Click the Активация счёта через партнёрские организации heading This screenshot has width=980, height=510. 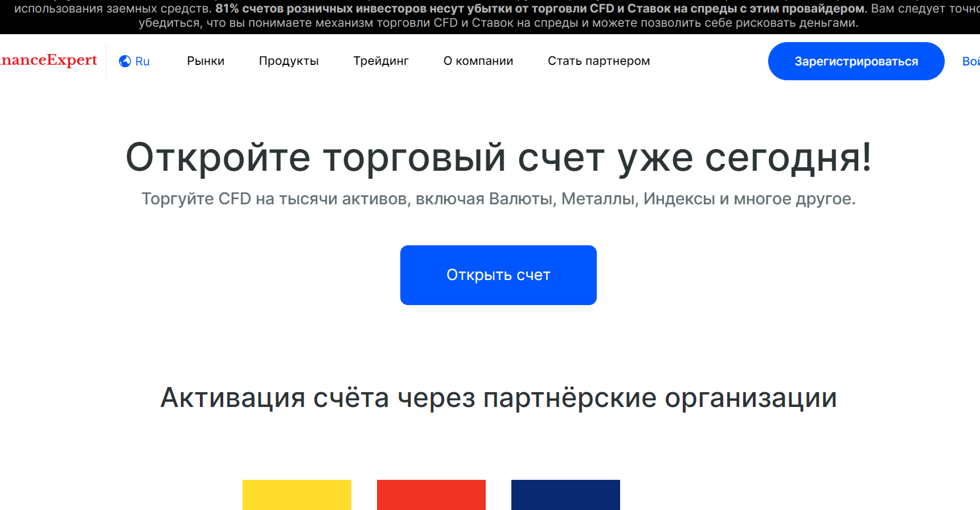(x=498, y=397)
